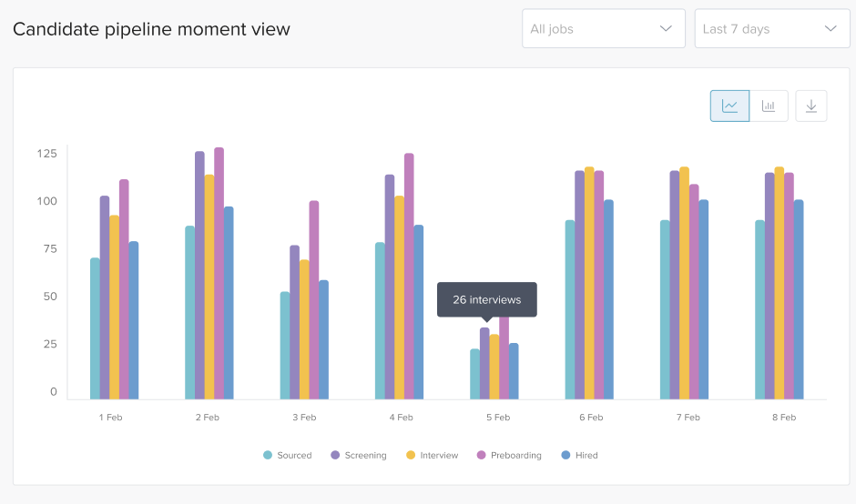
Task: Click the 8 Feb Hired bar
Action: click(x=799, y=299)
